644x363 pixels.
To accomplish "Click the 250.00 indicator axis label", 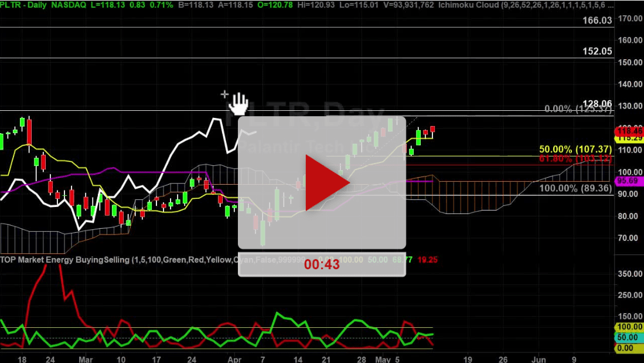I will coord(630,295).
